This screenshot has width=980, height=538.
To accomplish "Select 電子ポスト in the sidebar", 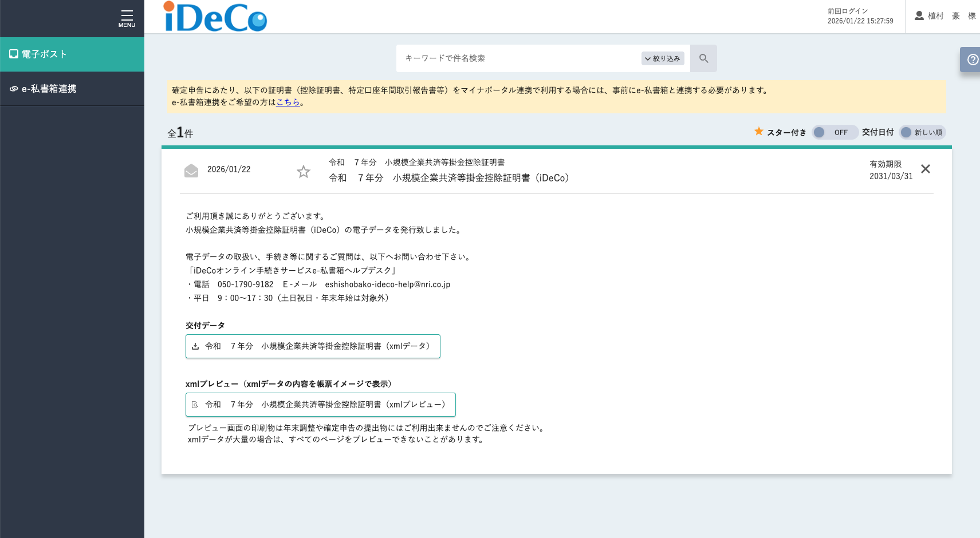I will (72, 54).
